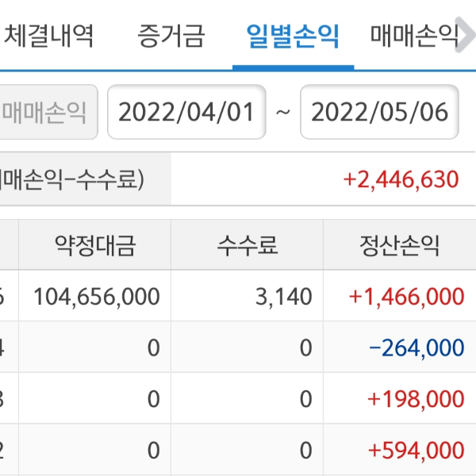The image size is (476, 476).
Task: Open the start date field 2022/04/01
Action: tap(186, 112)
